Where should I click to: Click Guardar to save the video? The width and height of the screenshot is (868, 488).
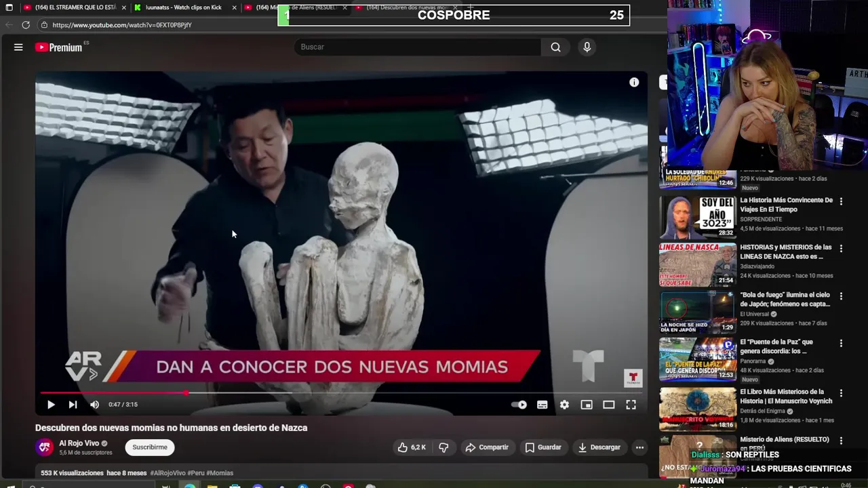[x=543, y=447]
